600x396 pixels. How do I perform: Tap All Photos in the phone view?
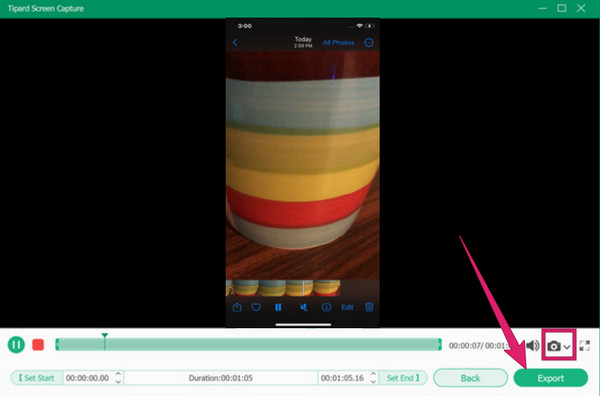point(338,42)
